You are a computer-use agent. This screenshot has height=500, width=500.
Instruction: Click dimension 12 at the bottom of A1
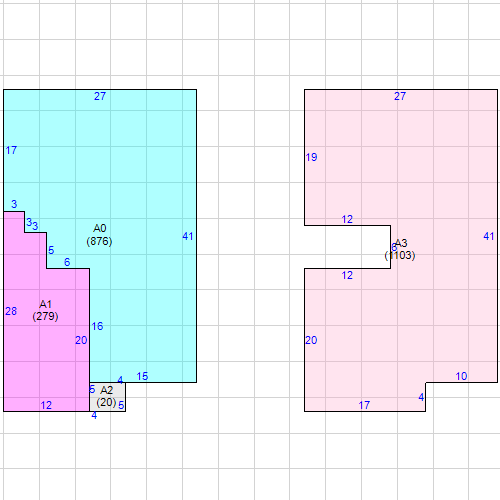pyautogui.click(x=46, y=405)
